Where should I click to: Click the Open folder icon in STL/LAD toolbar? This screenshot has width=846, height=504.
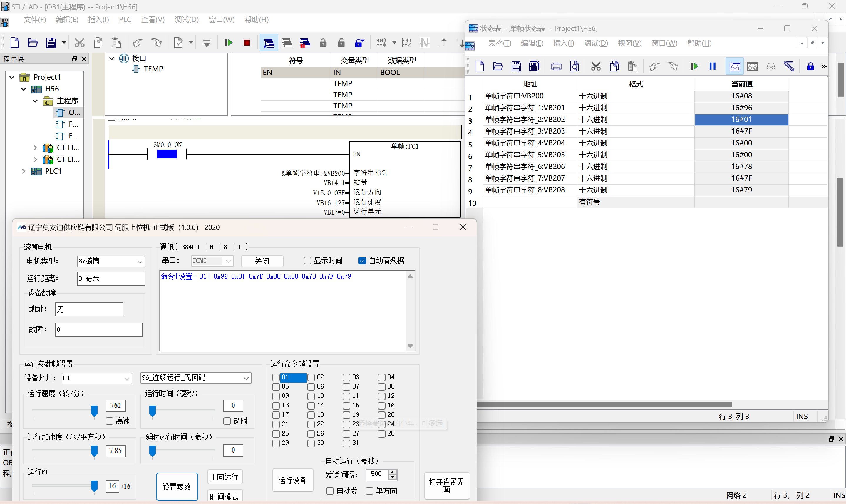pyautogui.click(x=33, y=43)
